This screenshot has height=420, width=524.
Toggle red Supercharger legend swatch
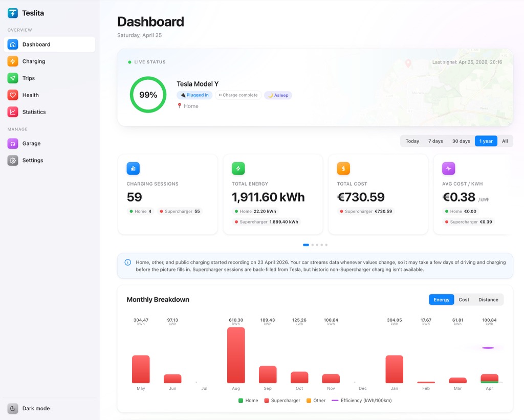(266, 401)
